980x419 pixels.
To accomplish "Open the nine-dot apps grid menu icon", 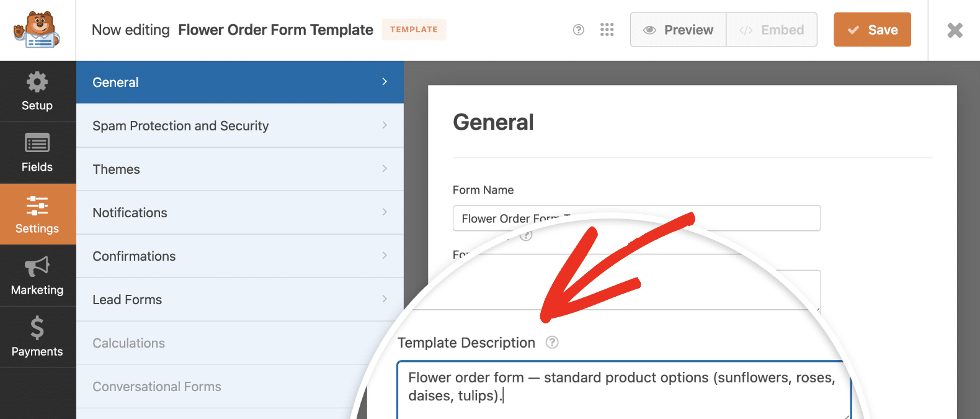I will (x=607, y=30).
